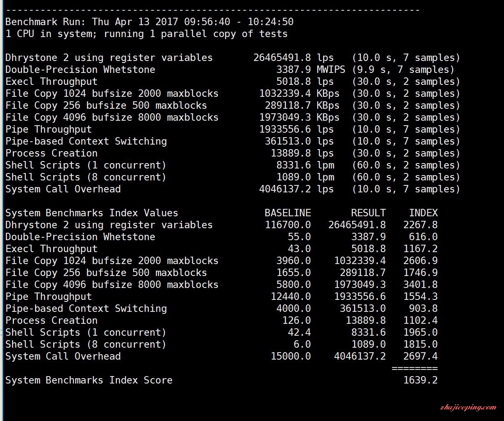Click Pipe Throughput baseline 12440.0
Screen dimensions: 504x421
coord(291,297)
